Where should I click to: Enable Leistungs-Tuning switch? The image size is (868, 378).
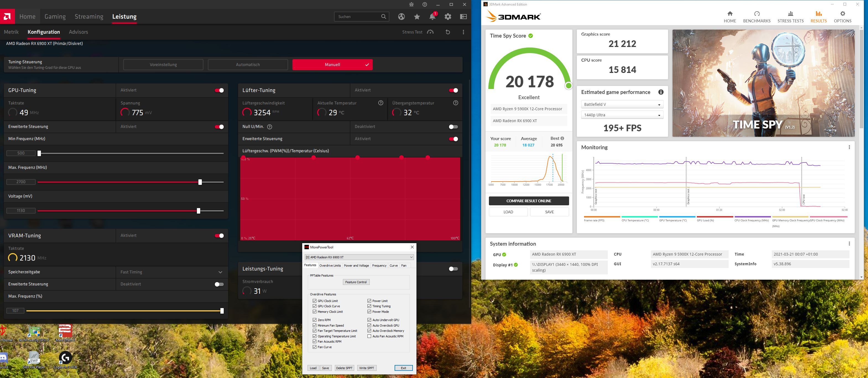pos(453,269)
